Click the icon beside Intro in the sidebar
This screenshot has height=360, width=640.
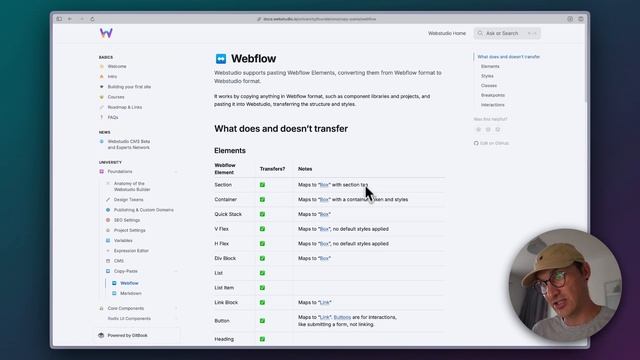tap(102, 76)
